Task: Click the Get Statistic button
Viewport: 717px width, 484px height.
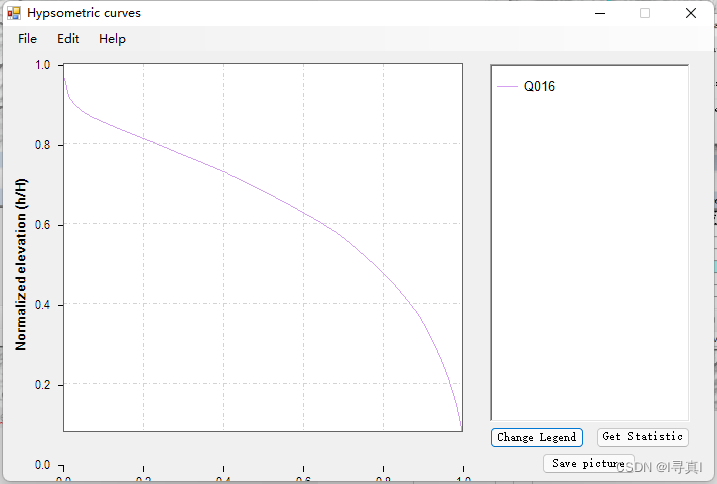Action: (x=642, y=437)
